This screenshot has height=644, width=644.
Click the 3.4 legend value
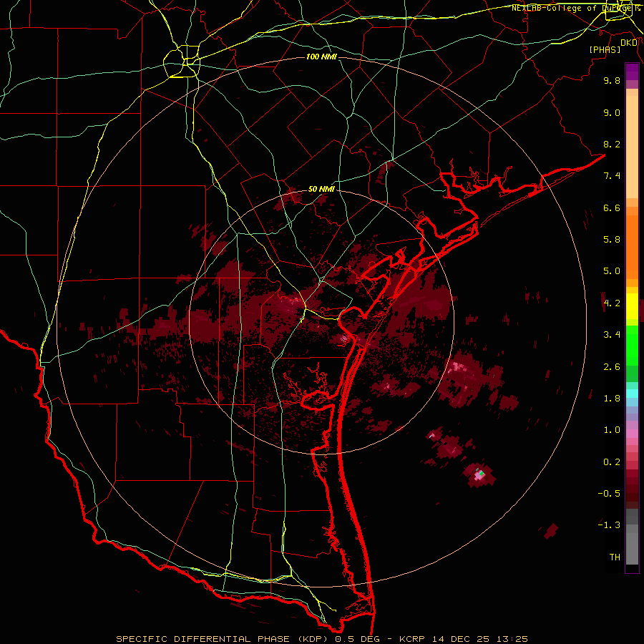(612, 335)
